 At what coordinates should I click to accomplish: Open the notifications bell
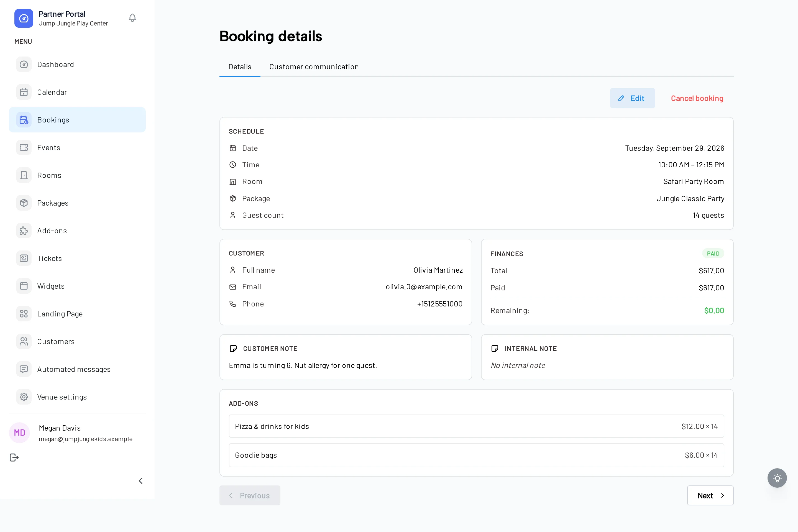coord(132,18)
